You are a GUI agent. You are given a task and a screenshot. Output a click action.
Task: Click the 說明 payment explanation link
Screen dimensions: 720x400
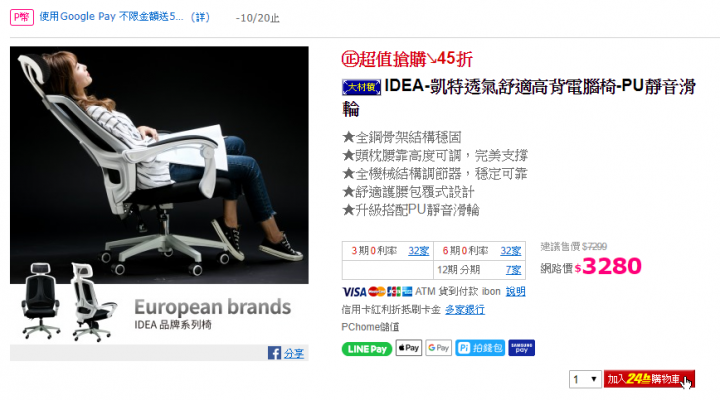click(x=515, y=292)
